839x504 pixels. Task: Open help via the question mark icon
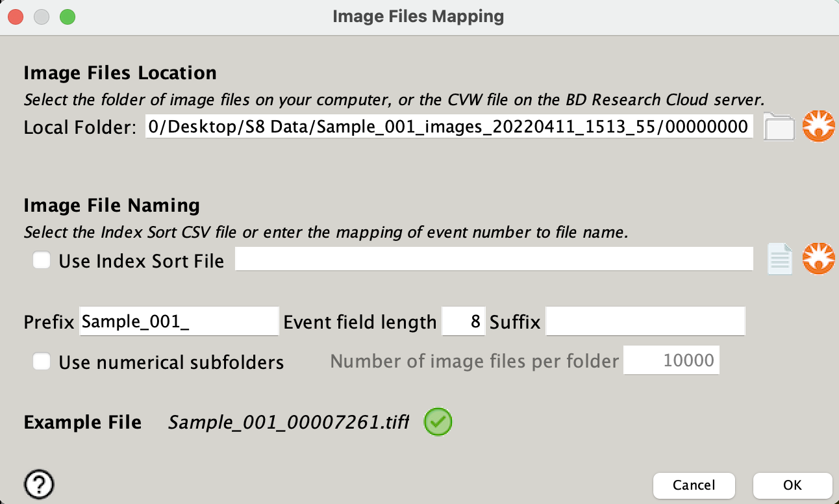(x=40, y=484)
